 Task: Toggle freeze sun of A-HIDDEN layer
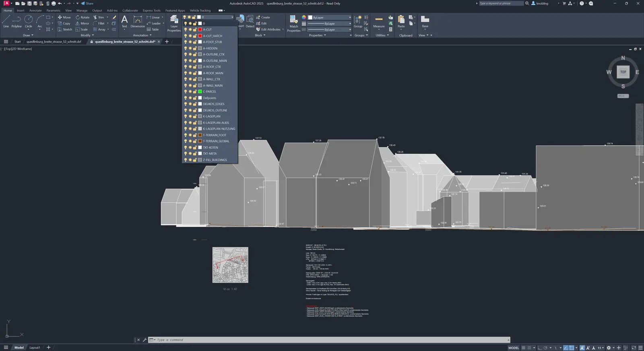coord(190,48)
